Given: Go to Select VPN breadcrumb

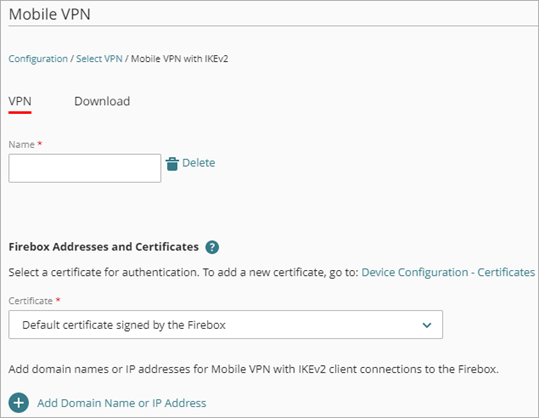Looking at the screenshot, I should [99, 59].
